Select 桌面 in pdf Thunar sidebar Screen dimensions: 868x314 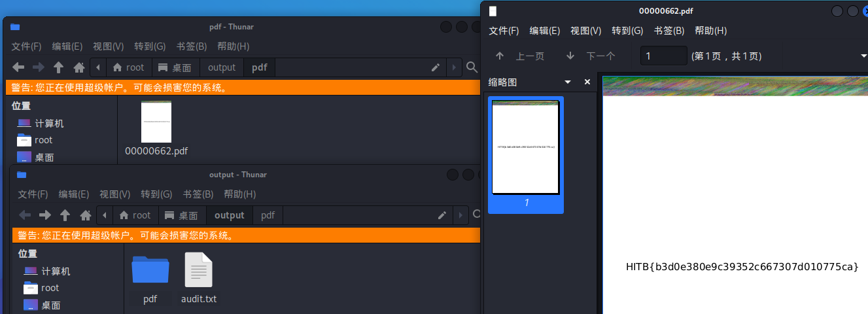pos(36,157)
